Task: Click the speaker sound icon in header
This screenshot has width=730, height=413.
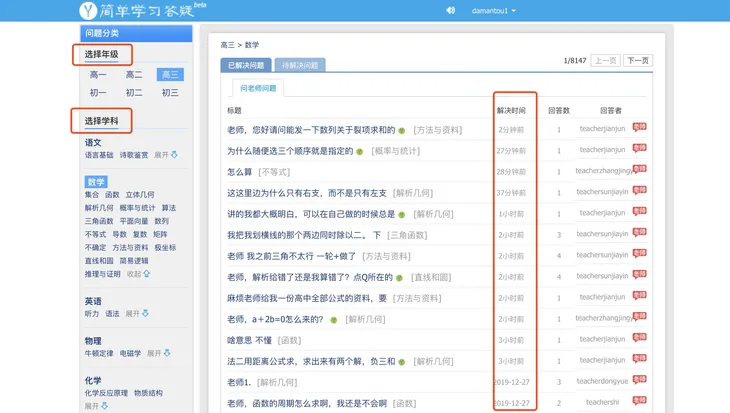Action: point(450,11)
